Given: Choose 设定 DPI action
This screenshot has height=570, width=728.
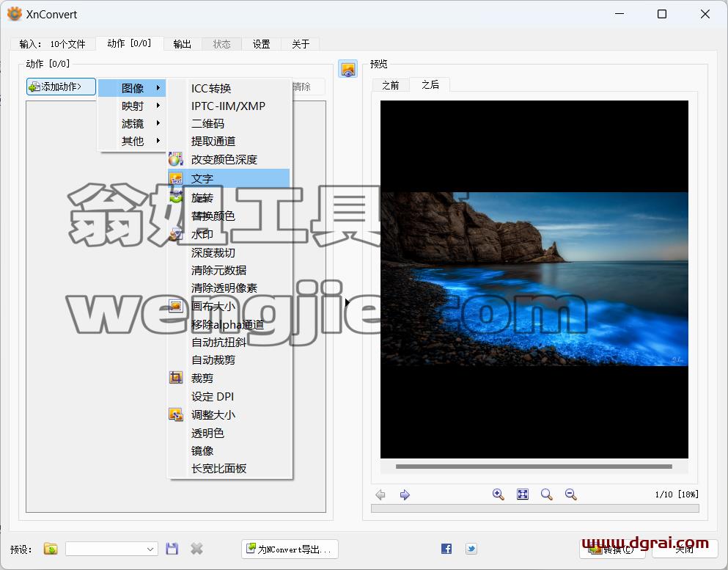Looking at the screenshot, I should coord(229,396).
